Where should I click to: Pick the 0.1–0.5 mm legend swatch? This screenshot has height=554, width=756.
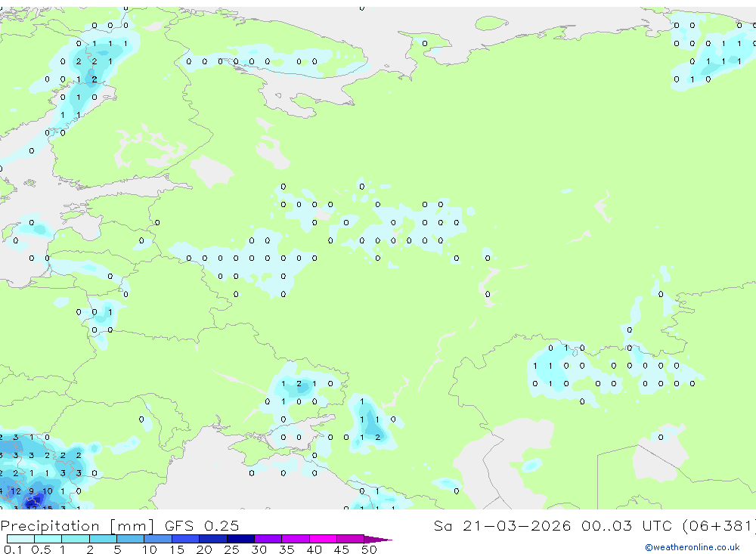point(20,539)
